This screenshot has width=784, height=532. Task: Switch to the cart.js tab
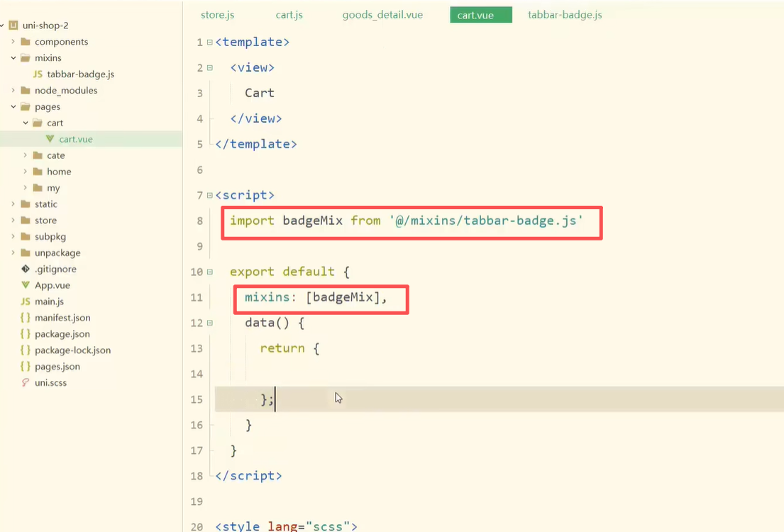tap(289, 15)
